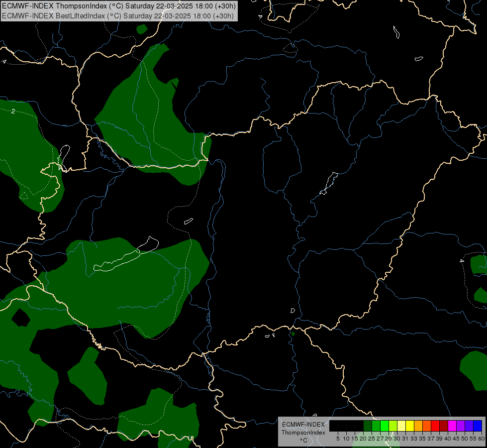Click the legend value label 50

[x=465, y=439]
